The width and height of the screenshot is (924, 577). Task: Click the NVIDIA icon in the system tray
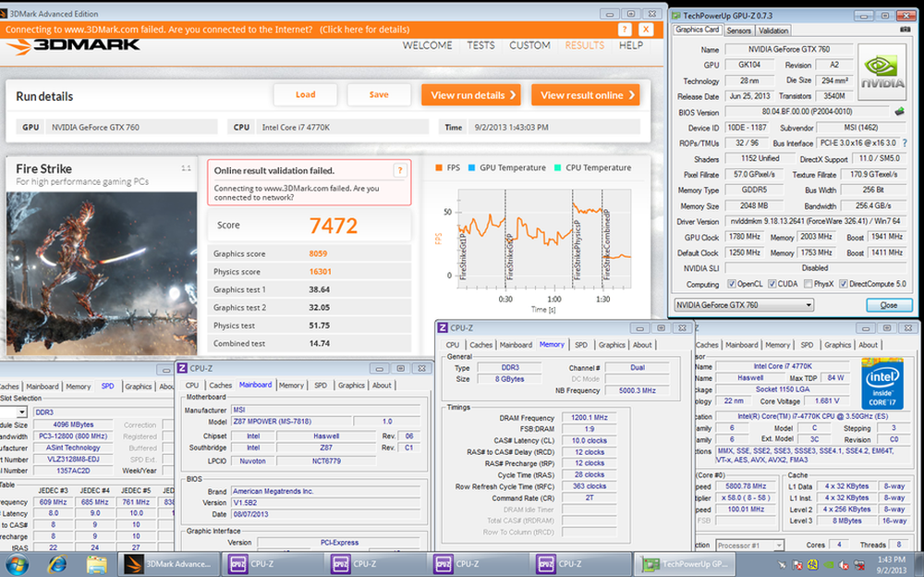tap(829, 565)
